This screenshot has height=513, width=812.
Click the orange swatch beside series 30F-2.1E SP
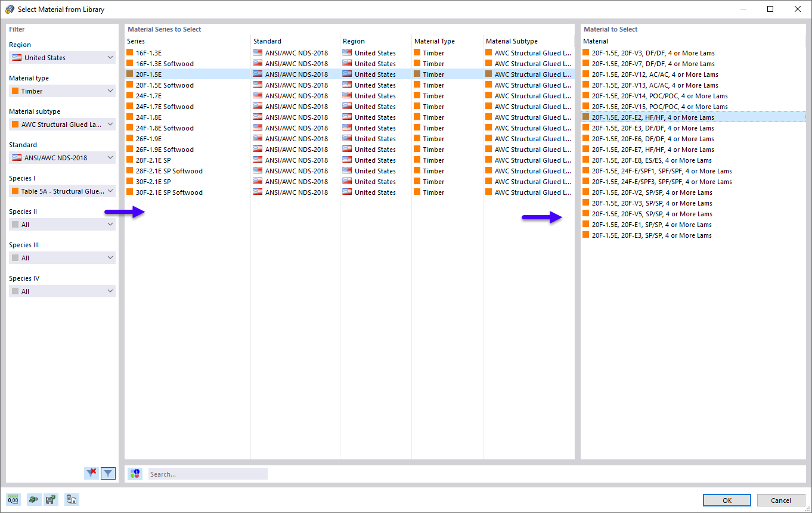pos(131,182)
